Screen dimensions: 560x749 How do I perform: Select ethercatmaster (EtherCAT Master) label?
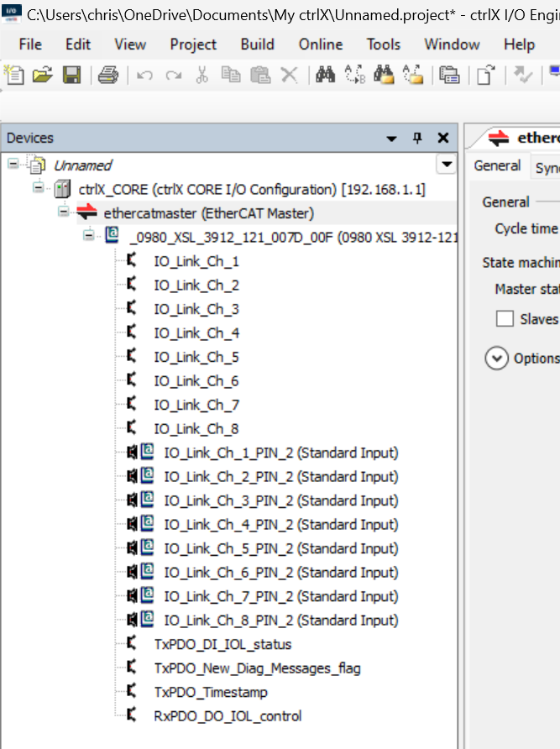pyautogui.click(x=209, y=213)
